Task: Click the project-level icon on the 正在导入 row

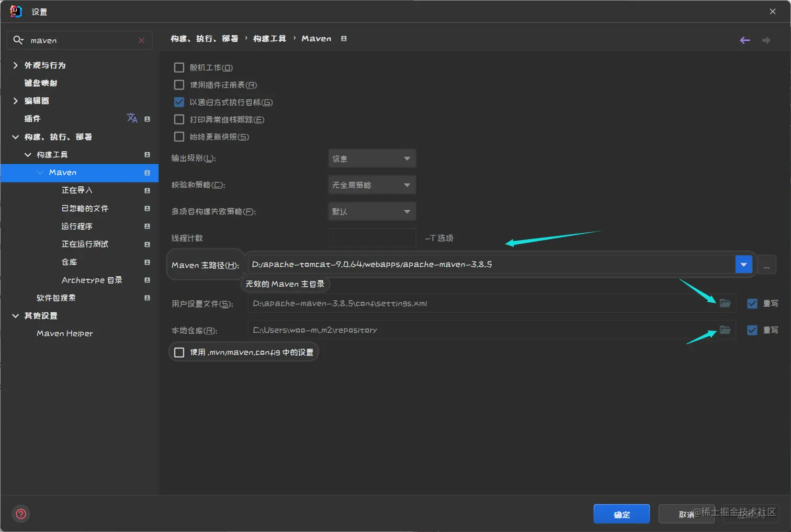Action: (147, 190)
